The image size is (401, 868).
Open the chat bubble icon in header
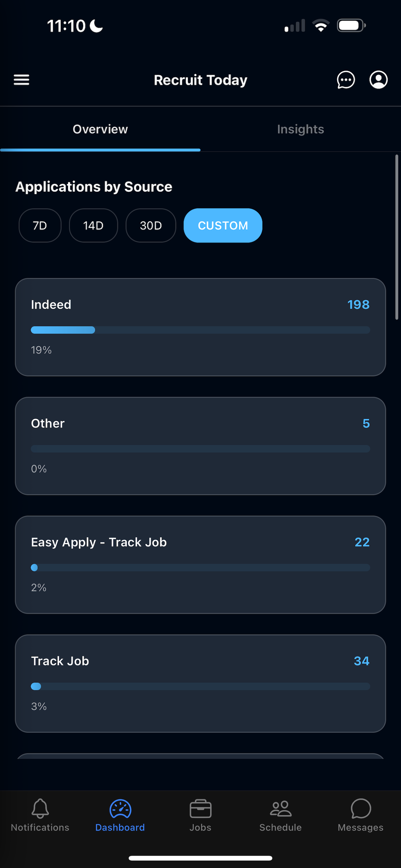[x=346, y=80]
